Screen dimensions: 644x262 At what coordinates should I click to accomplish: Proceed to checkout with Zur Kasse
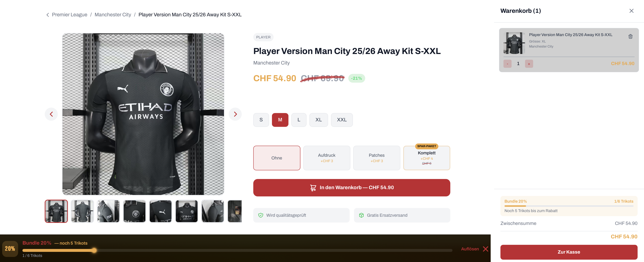569,252
